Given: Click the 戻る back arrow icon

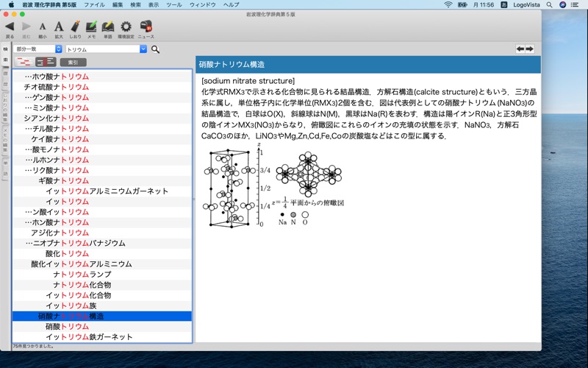Looking at the screenshot, I should point(10,26).
